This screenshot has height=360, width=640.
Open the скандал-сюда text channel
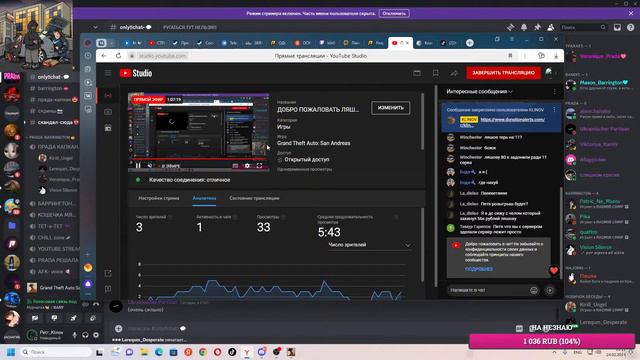tap(52, 122)
